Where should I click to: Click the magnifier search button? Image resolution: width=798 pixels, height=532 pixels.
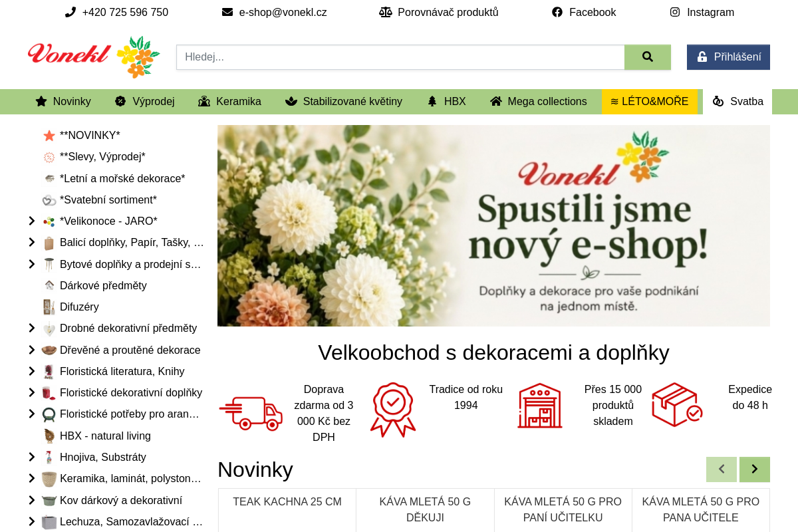[648, 57]
